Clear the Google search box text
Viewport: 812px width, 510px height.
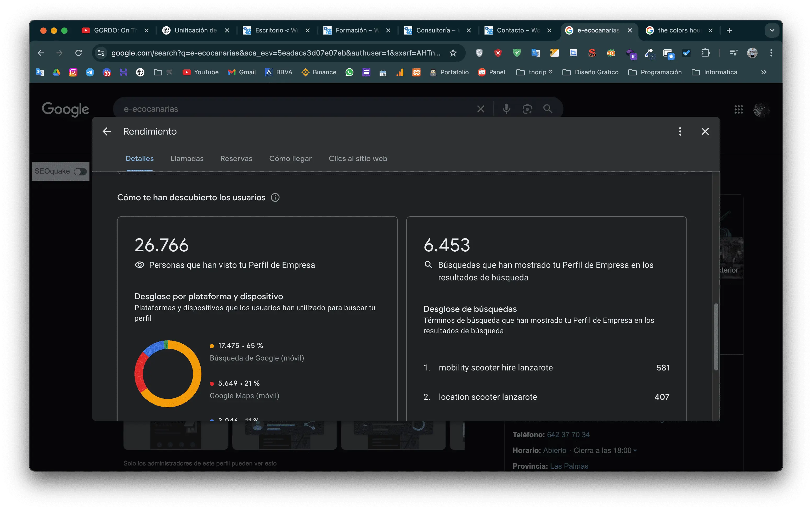(481, 109)
